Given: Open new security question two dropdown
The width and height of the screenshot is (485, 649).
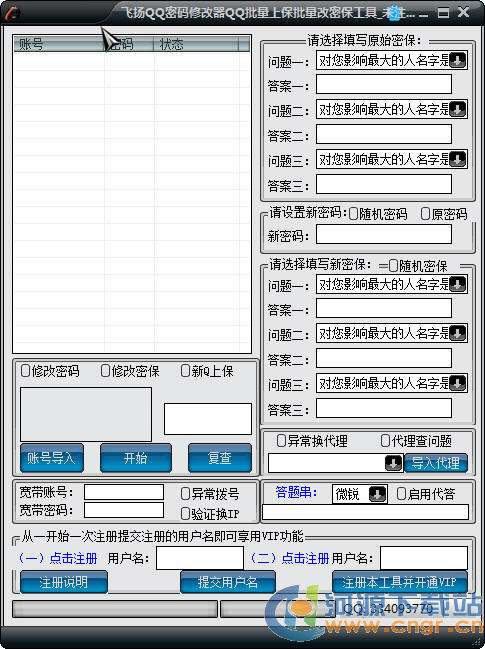Looking at the screenshot, I should pyautogui.click(x=458, y=333).
